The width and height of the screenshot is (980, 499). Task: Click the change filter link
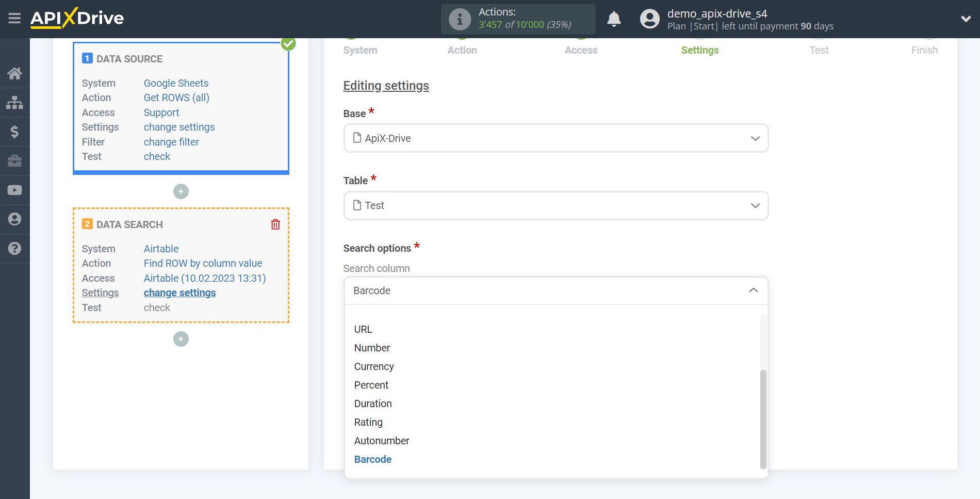pos(171,142)
